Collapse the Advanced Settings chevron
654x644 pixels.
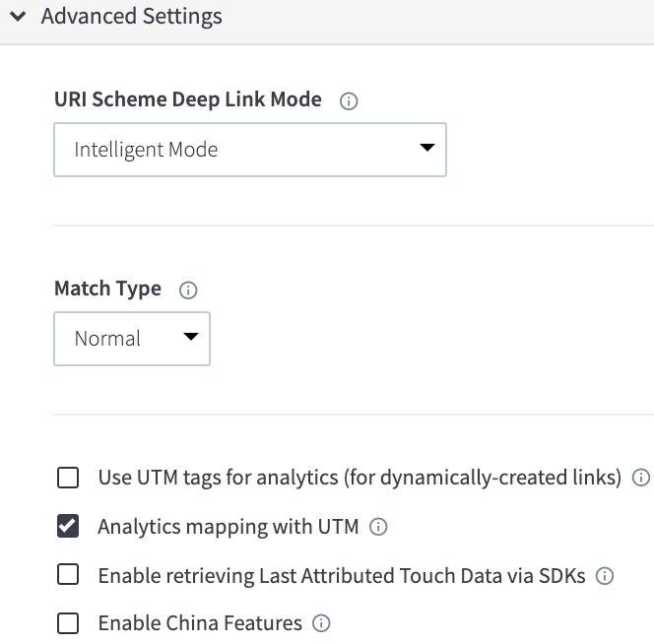point(18,17)
